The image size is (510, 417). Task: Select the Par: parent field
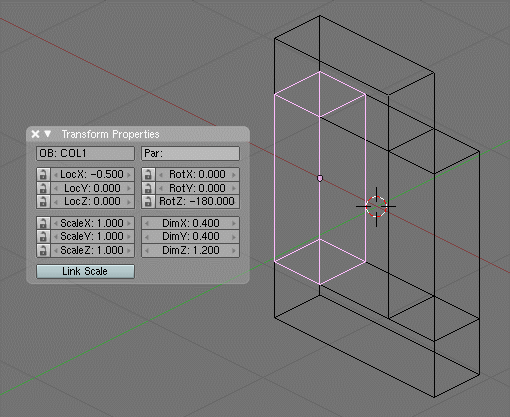tap(190, 153)
